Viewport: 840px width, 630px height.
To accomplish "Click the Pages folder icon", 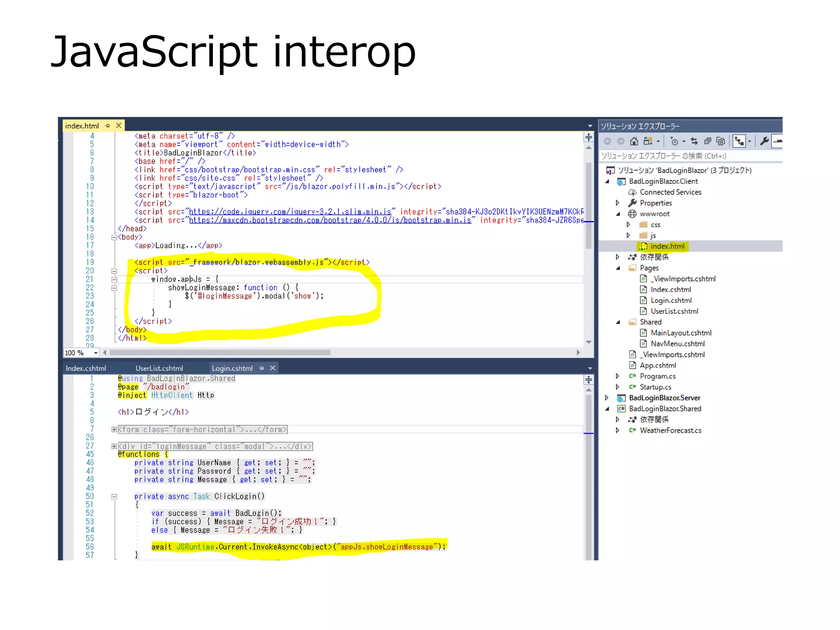I will (x=632, y=268).
